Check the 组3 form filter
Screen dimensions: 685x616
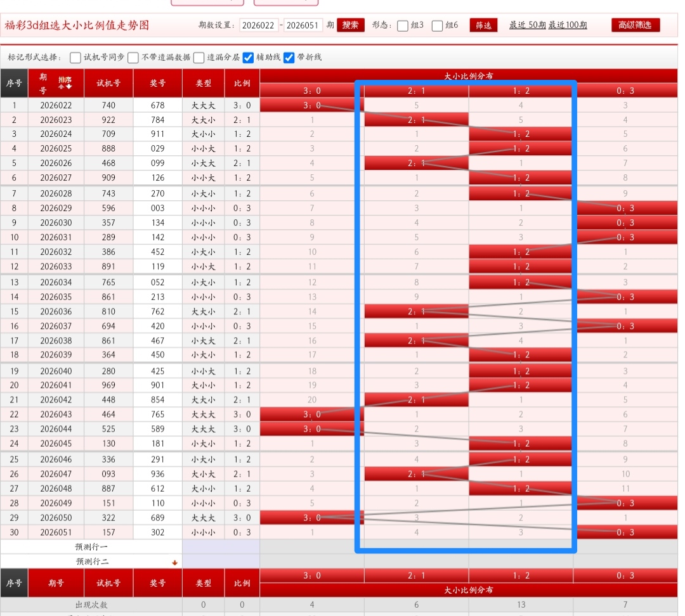(x=403, y=26)
